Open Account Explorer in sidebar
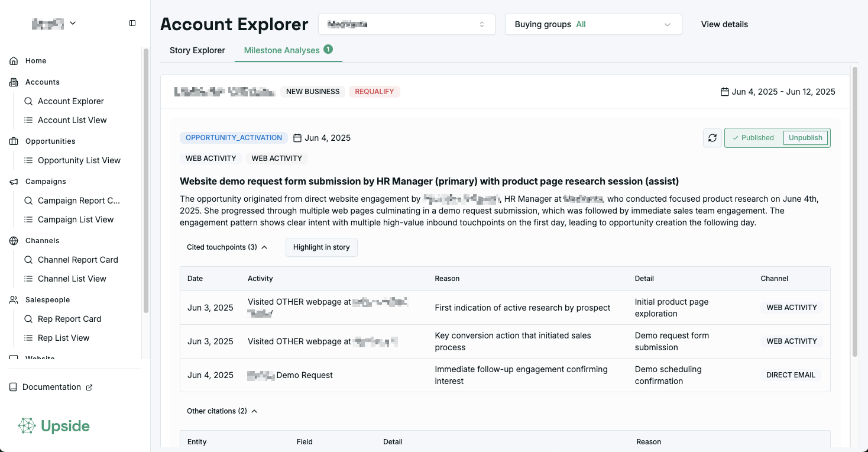The height and width of the screenshot is (452, 868). pos(71,101)
